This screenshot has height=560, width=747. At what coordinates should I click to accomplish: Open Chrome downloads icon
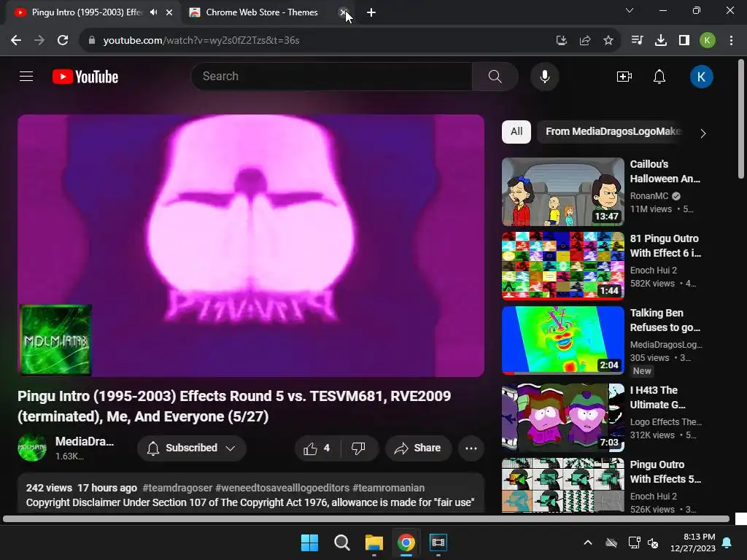coord(661,41)
